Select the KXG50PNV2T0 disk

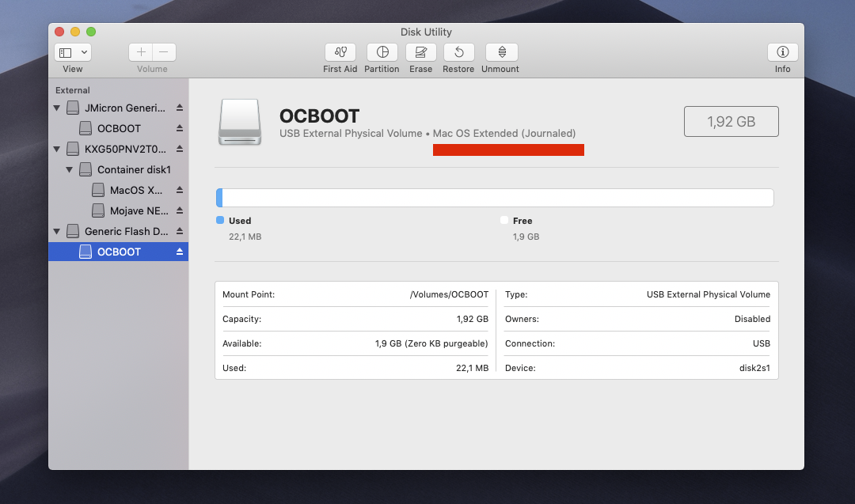[118, 149]
